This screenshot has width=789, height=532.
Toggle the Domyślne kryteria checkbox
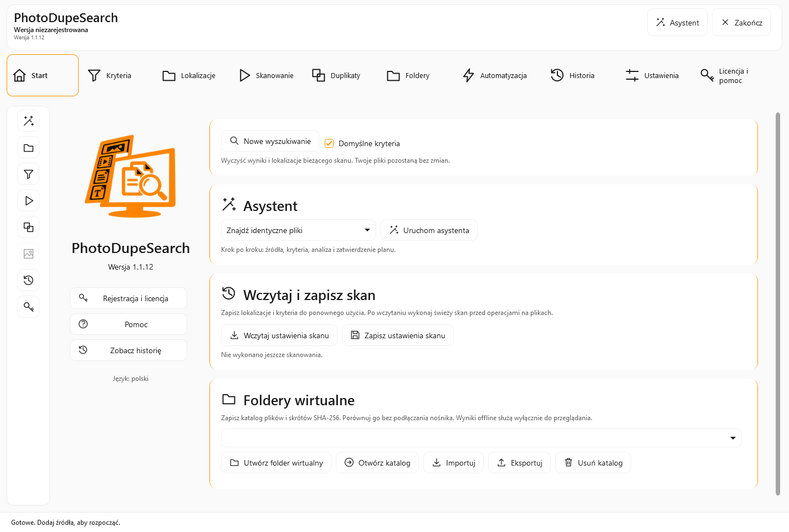coord(329,143)
